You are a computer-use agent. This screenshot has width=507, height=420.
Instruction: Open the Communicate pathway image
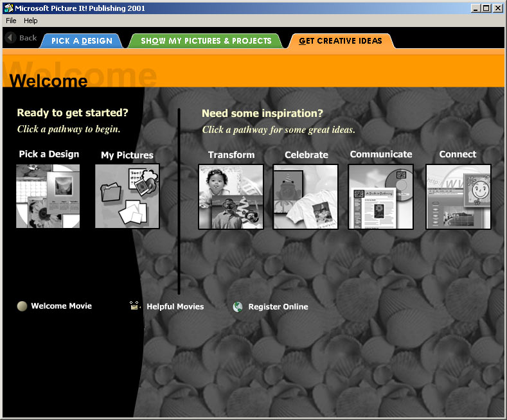tap(380, 197)
